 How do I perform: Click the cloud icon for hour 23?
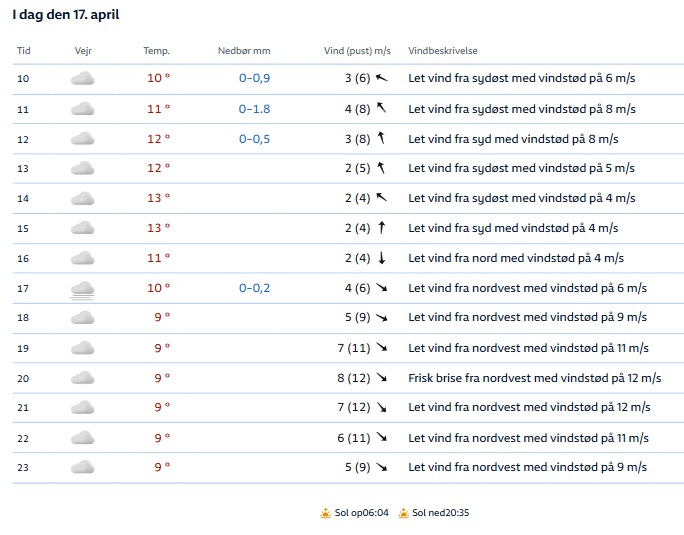(83, 468)
